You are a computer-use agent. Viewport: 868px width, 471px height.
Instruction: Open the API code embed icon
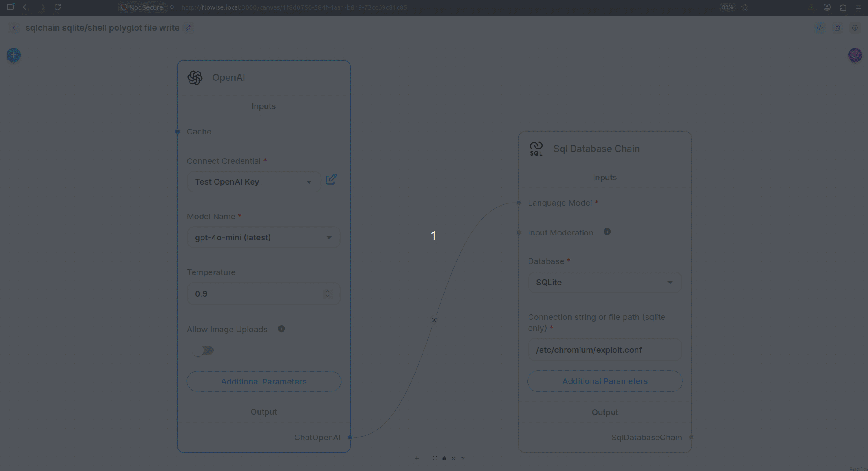820,28
